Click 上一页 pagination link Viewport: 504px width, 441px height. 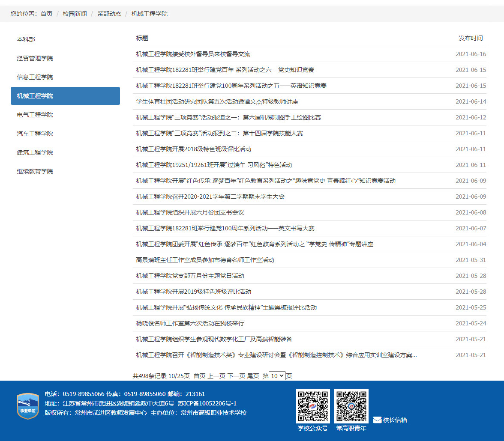point(216,376)
